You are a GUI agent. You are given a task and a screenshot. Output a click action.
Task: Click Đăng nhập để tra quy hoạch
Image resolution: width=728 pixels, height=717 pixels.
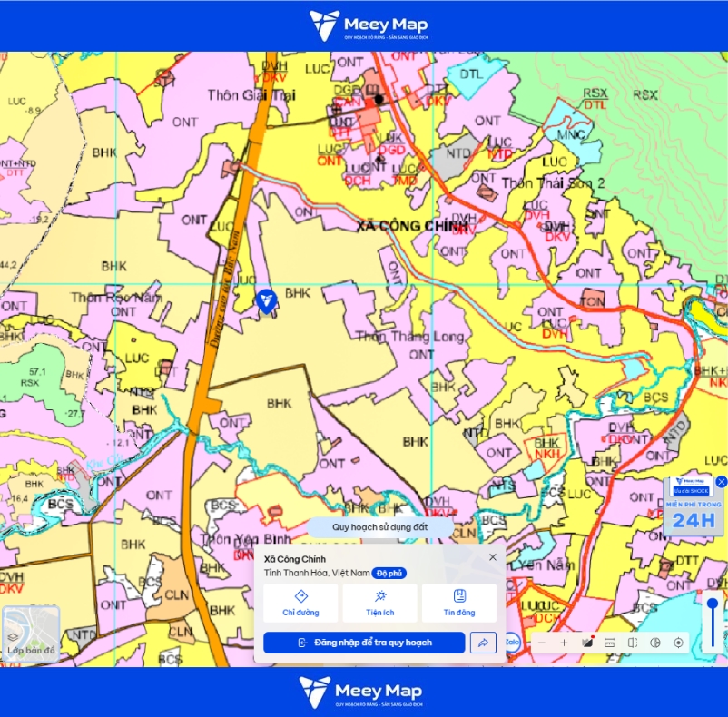tap(364, 643)
